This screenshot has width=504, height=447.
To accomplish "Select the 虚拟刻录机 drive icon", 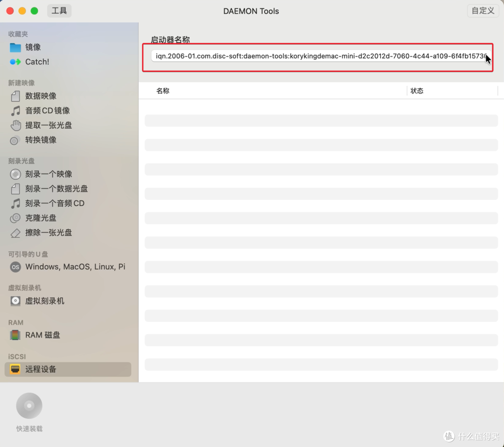I will 15,301.
